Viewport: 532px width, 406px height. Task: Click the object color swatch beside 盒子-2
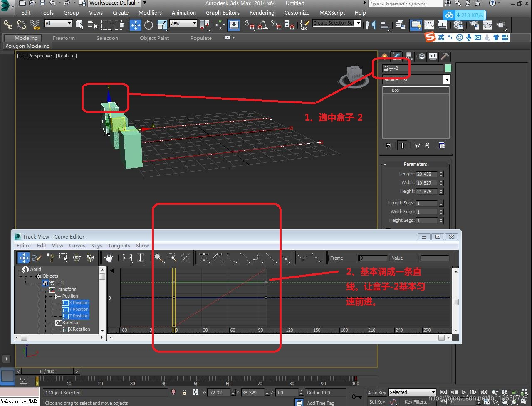click(x=448, y=68)
